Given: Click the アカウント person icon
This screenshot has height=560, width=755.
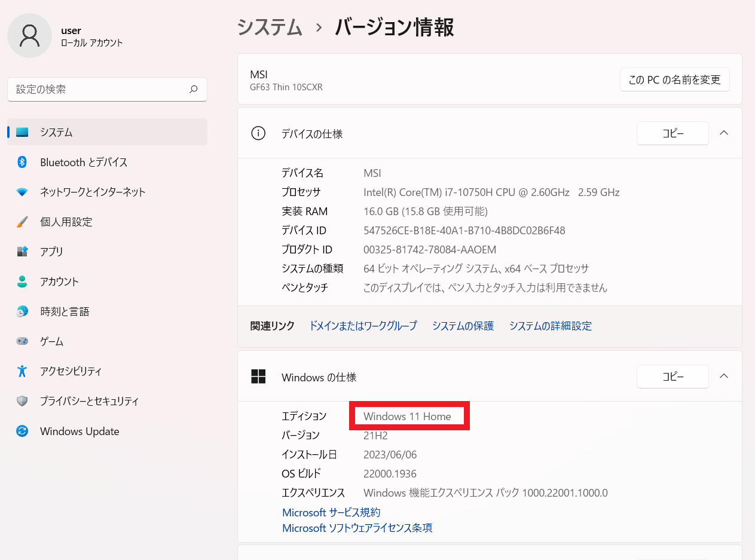Looking at the screenshot, I should tap(22, 281).
